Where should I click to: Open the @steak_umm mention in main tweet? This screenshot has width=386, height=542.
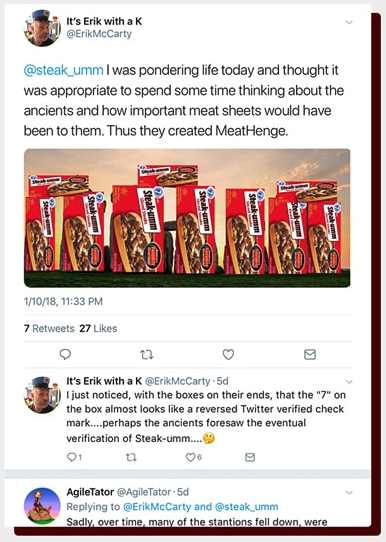(x=63, y=70)
